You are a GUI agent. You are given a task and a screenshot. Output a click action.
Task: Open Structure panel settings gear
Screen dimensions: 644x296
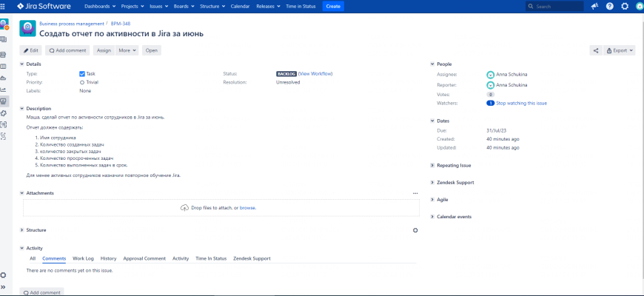click(x=415, y=230)
